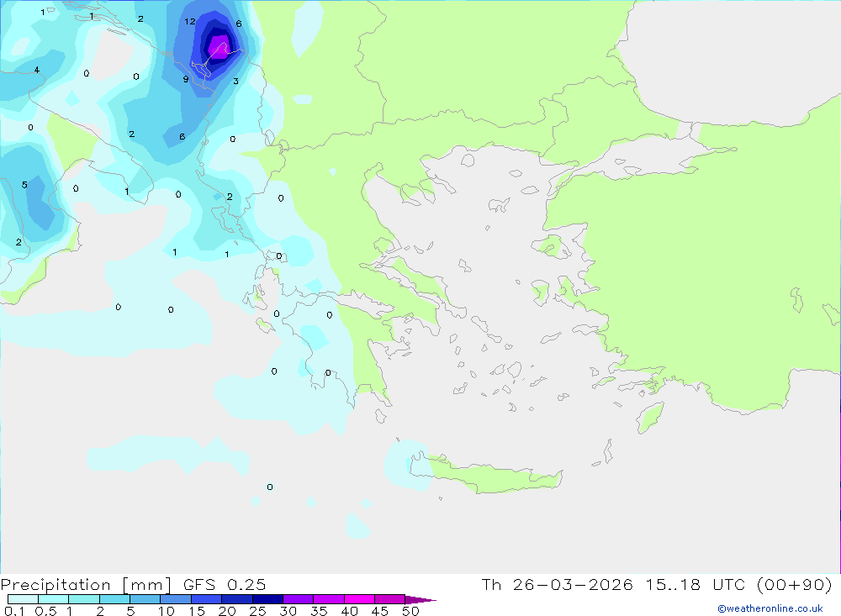Click the '9' precipitation value on map
841x616 pixels.
[x=186, y=79]
